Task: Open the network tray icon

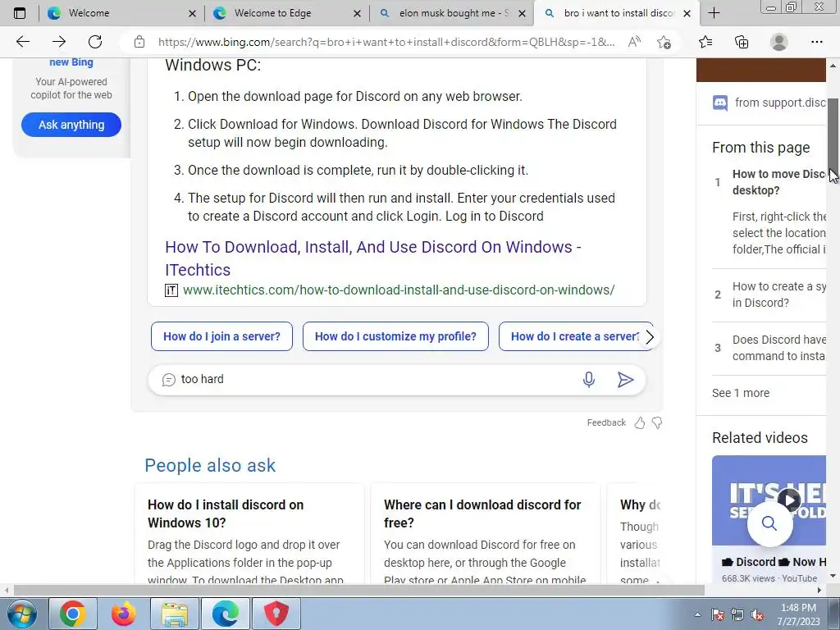Action: click(737, 614)
